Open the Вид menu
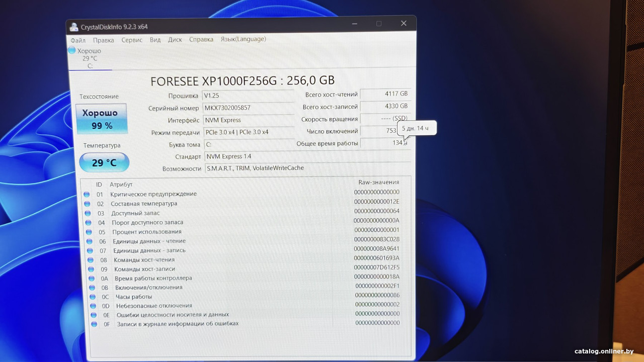The width and height of the screenshot is (644, 362). click(x=155, y=40)
